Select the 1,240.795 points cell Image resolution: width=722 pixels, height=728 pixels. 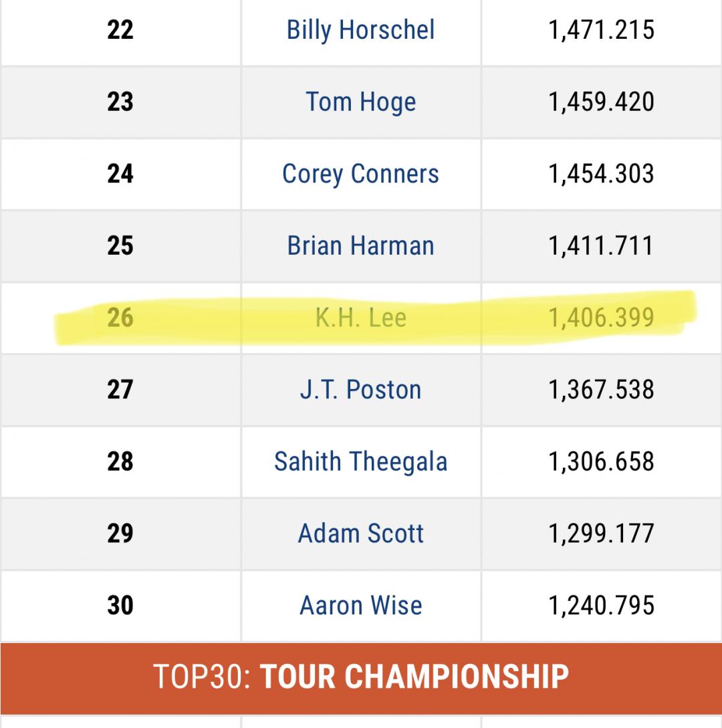(601, 605)
